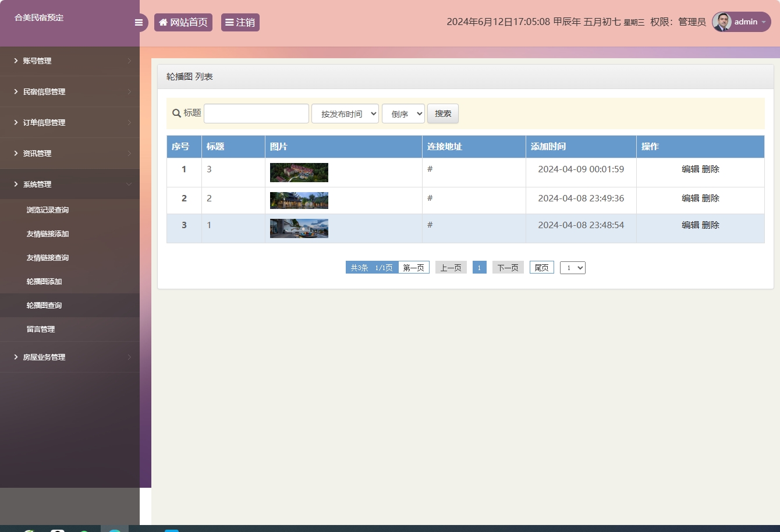
Task: Click the search magnifier icon beside 标题
Action: click(176, 113)
